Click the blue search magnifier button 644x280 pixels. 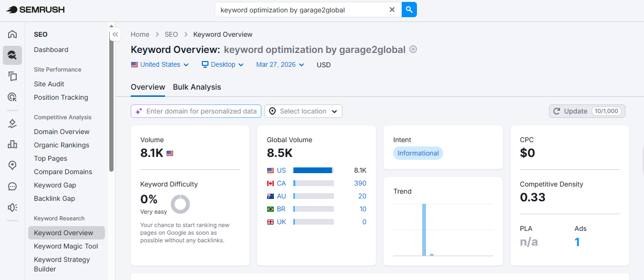tap(409, 10)
